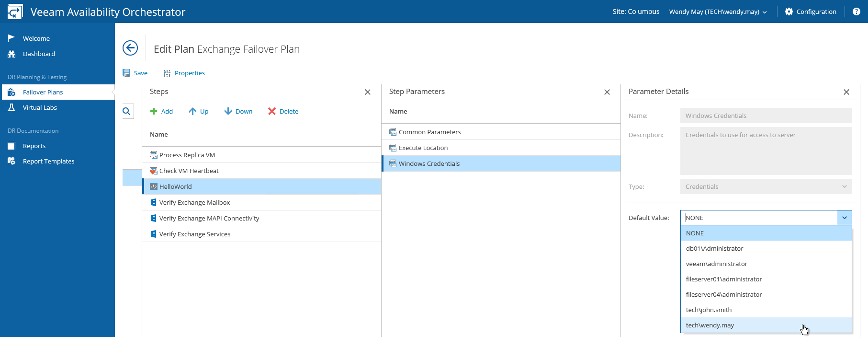Click the Verify Exchange MAPI Connectivity icon

154,218
